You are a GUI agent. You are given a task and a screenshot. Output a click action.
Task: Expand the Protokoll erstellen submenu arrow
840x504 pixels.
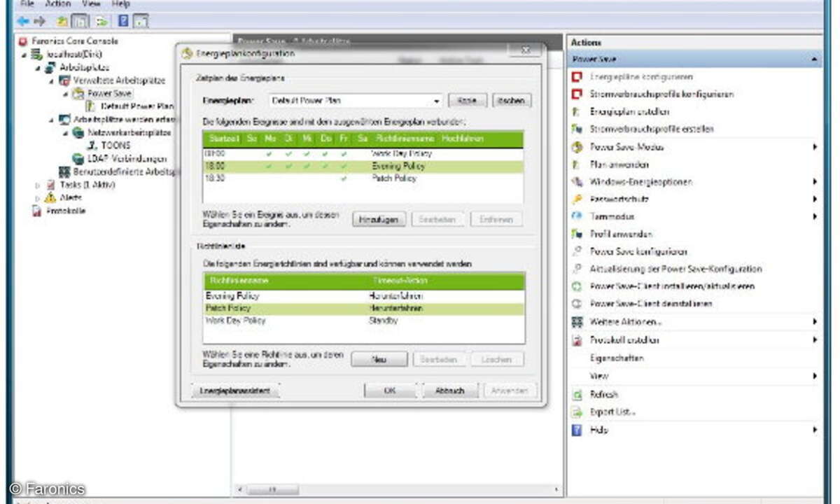pos(814,340)
